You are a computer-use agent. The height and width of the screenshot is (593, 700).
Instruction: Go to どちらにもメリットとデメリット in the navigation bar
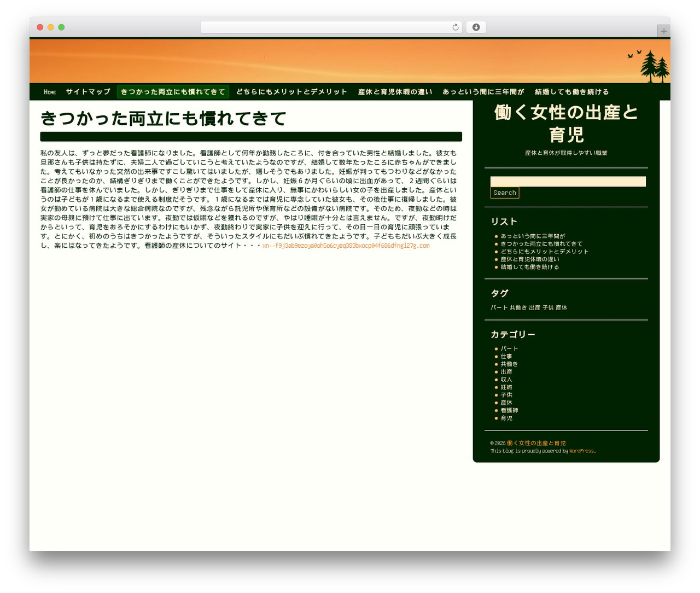(291, 92)
